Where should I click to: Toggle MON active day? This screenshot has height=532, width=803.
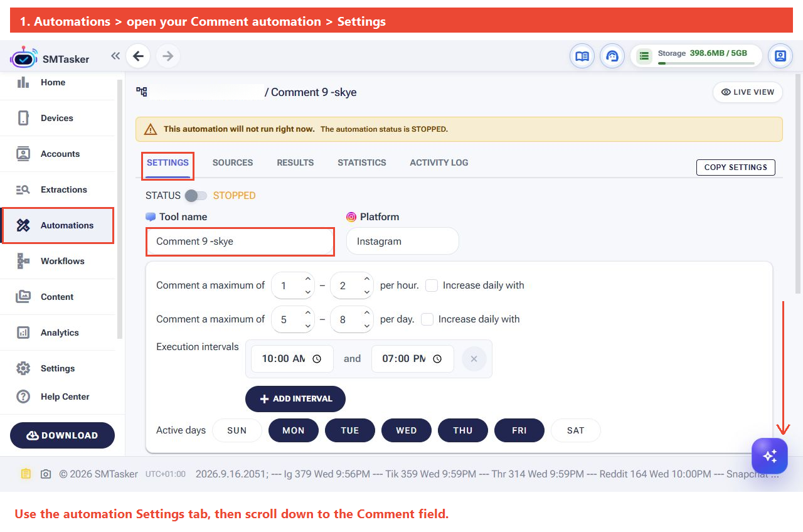(294, 430)
